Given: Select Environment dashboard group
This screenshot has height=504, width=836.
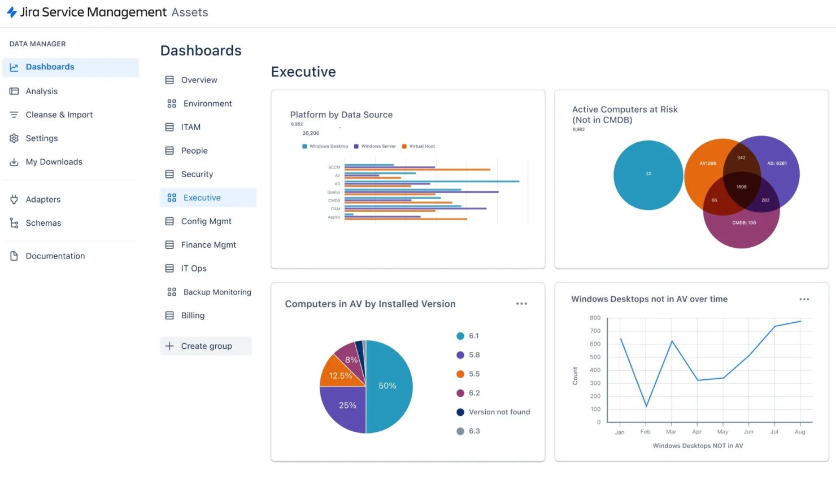Looking at the screenshot, I should click(x=208, y=104).
